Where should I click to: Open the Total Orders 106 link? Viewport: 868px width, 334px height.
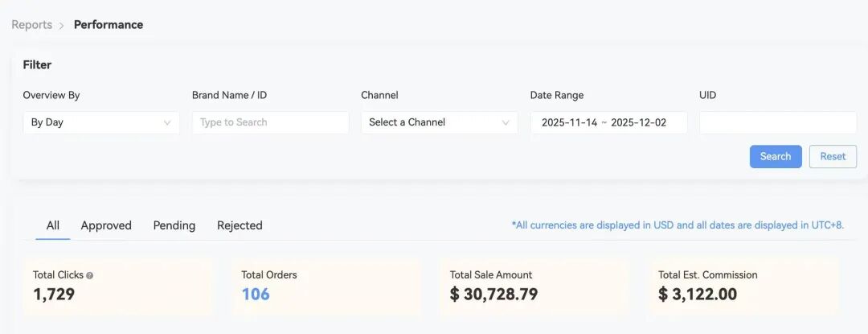[x=256, y=295]
